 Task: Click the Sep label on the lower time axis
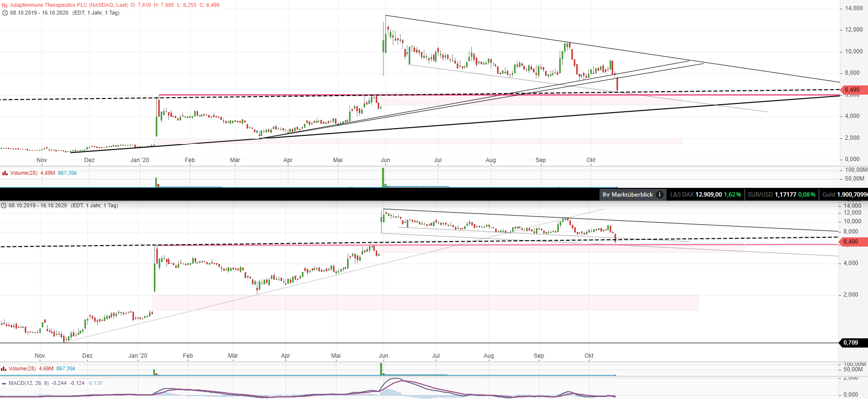pos(539,356)
